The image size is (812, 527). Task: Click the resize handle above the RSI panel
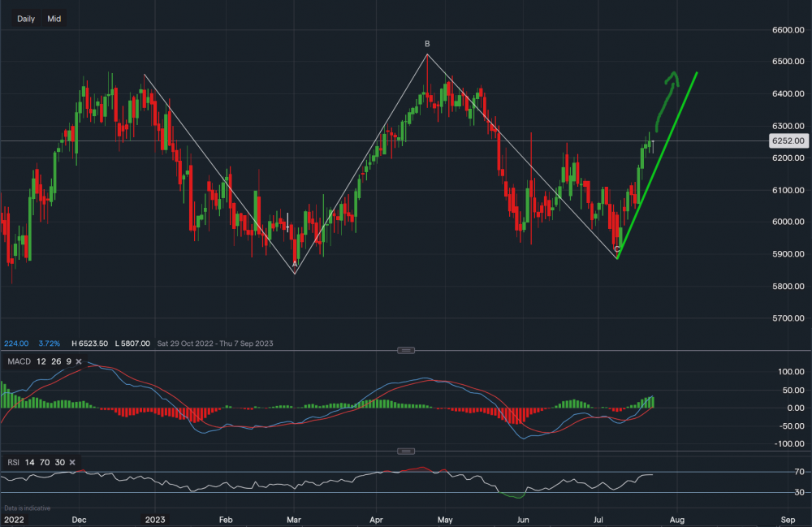(406, 451)
